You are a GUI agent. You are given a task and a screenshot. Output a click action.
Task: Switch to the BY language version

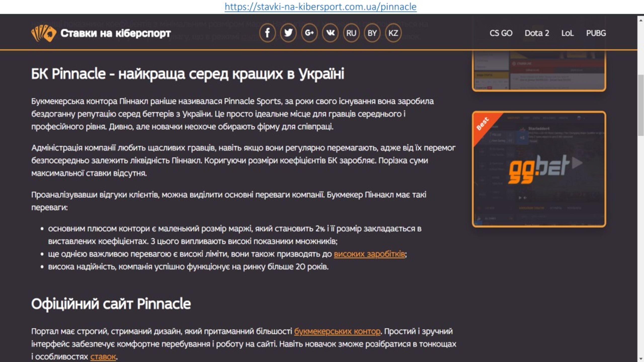click(x=372, y=33)
